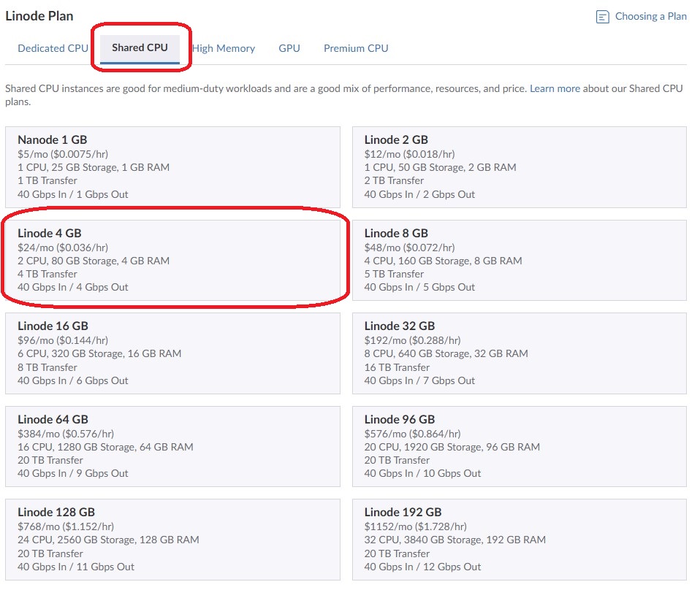Viewport: 700px width, 590px height.
Task: Click '2 CPU, 80 GB Storage, 4 GB RAM'
Action: (x=94, y=261)
